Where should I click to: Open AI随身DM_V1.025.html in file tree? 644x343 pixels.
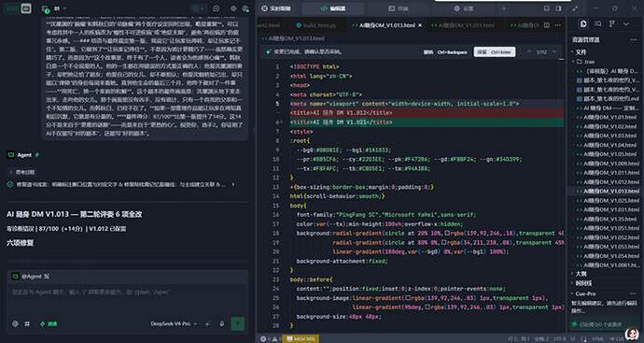pos(611,200)
